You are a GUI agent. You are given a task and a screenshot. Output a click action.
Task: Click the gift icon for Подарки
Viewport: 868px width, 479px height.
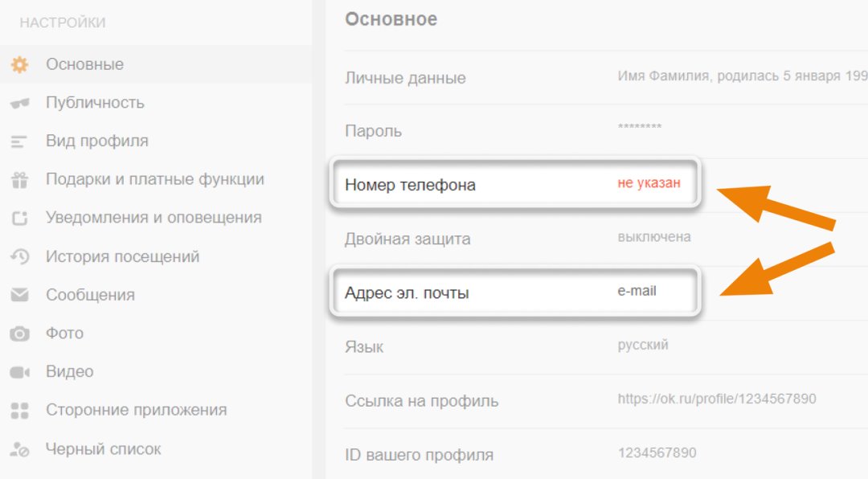[19, 180]
